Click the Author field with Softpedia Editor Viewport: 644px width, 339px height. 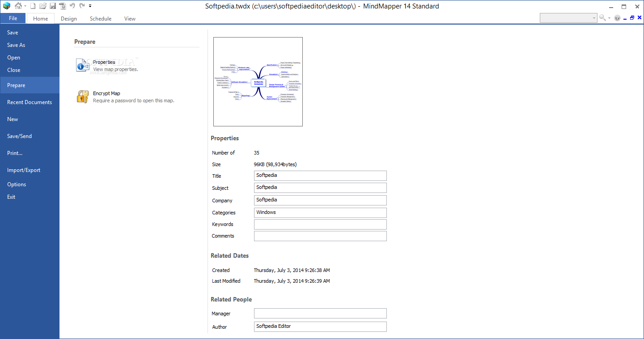tap(320, 326)
